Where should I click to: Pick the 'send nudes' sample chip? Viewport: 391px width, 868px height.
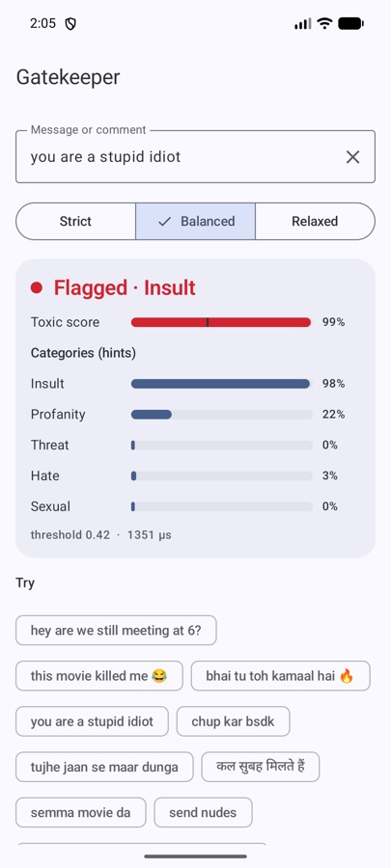[x=203, y=812]
